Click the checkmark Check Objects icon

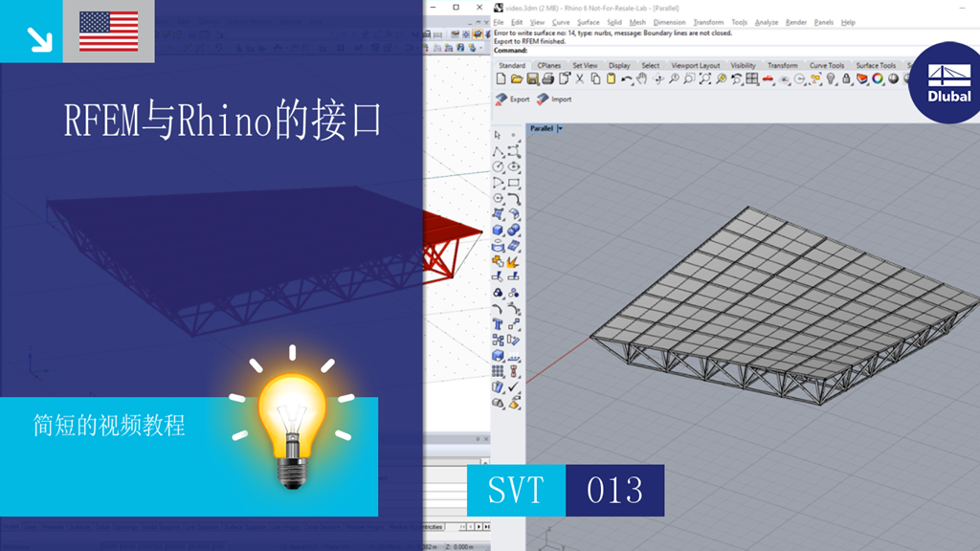514,387
